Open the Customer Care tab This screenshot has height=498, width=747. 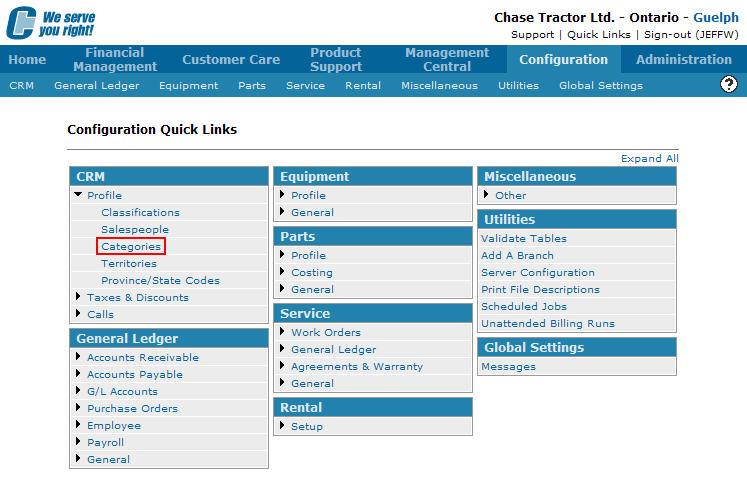coord(231,60)
